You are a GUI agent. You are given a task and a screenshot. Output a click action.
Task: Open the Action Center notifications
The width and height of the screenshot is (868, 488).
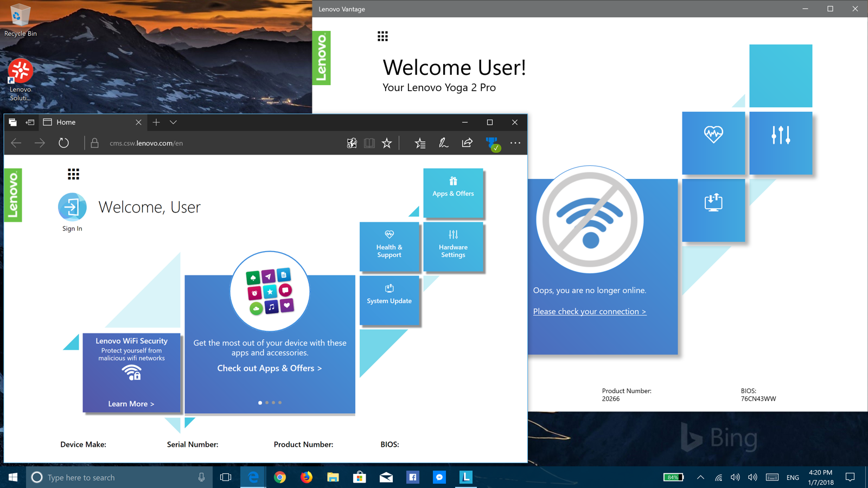(850, 478)
